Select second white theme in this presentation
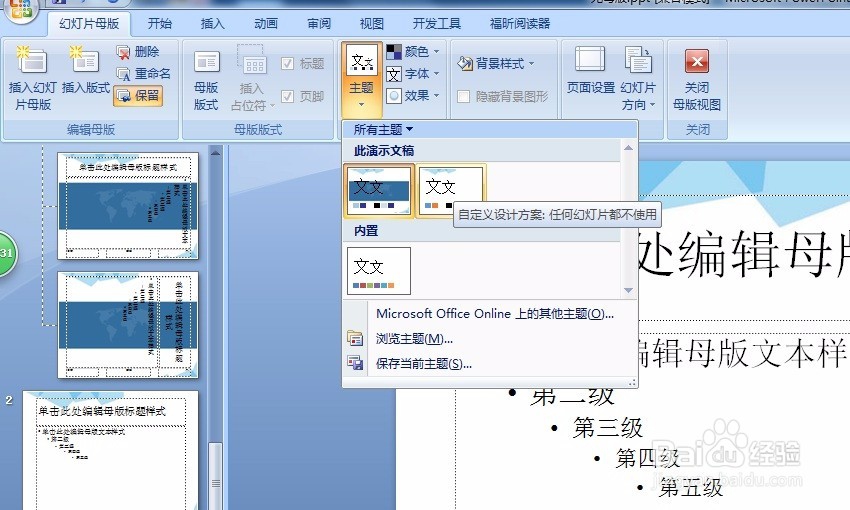 click(450, 191)
